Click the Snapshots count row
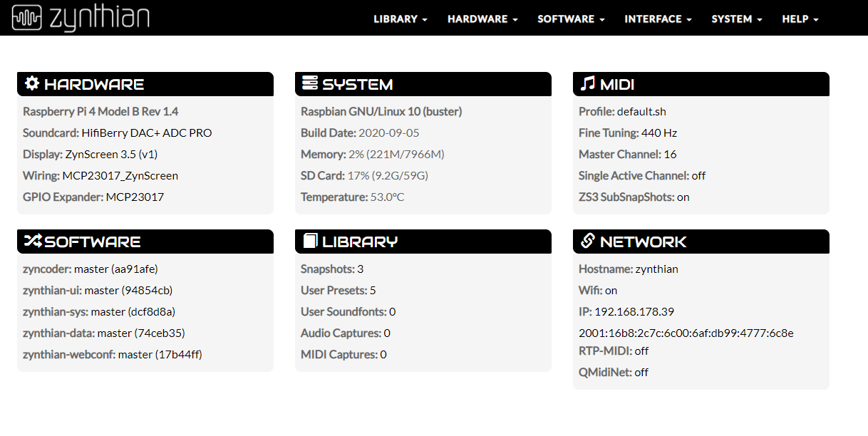 click(332, 269)
